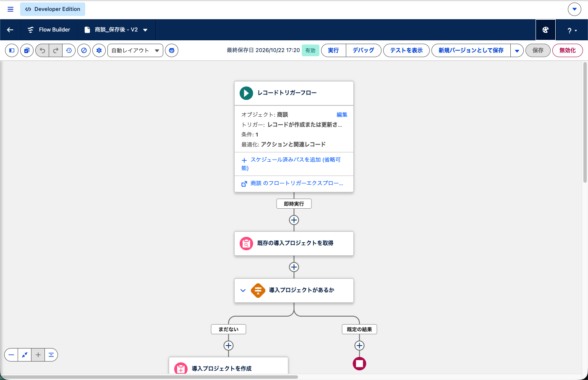The width and height of the screenshot is (588, 380).
Task: Click the 無効化 deactivate button
Action: [567, 50]
